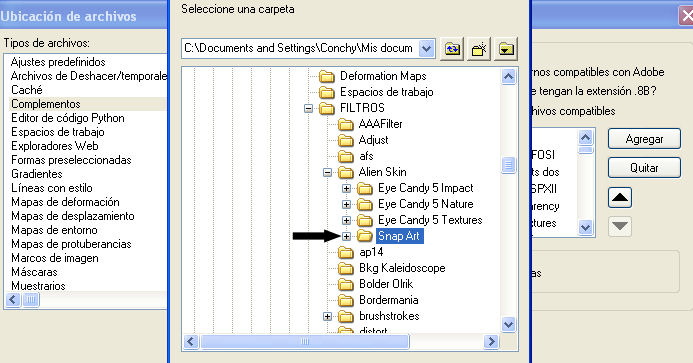Image resolution: width=693 pixels, height=363 pixels.
Task: Click the Agregar button
Action: pyautogui.click(x=644, y=139)
